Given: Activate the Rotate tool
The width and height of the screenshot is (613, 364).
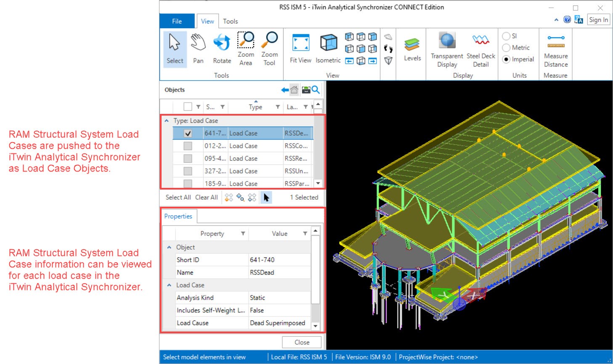Looking at the screenshot, I should (222, 49).
